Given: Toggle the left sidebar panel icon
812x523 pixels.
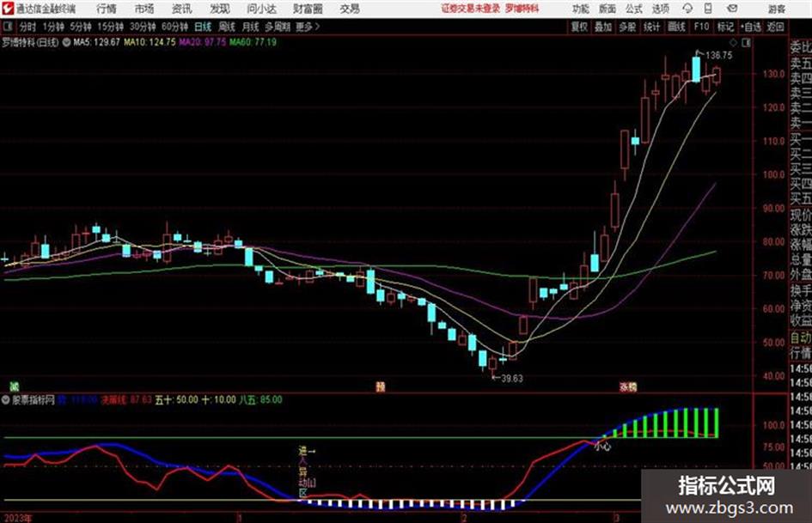Looking at the screenshot, I should 7,27.
